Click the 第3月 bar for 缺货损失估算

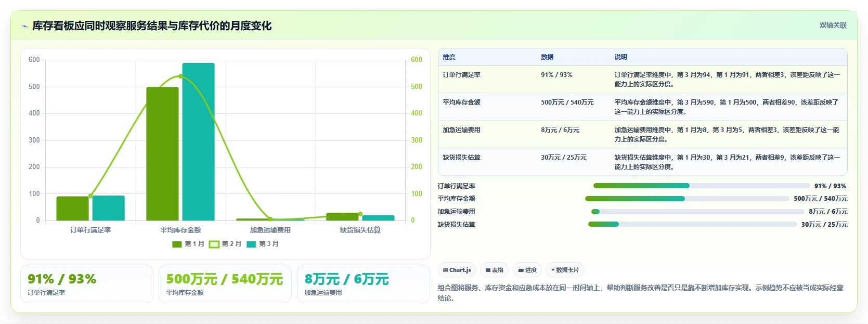pyautogui.click(x=378, y=218)
